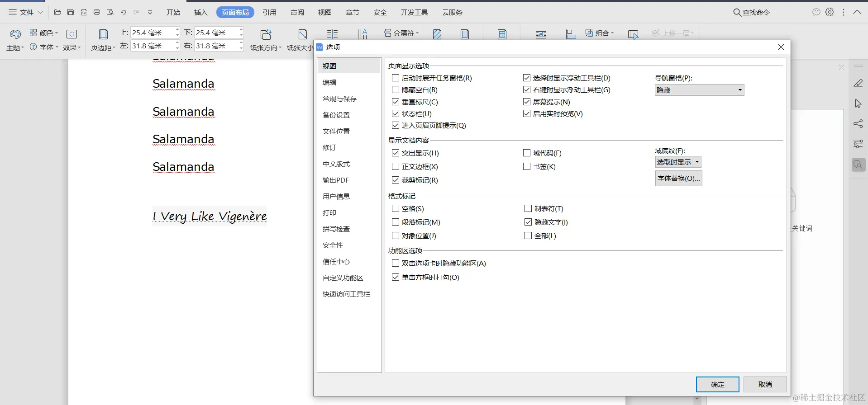Screen dimensions: 868x405
Task: Open the 导航窗格 dropdown showing 隐藏
Action: pos(700,90)
